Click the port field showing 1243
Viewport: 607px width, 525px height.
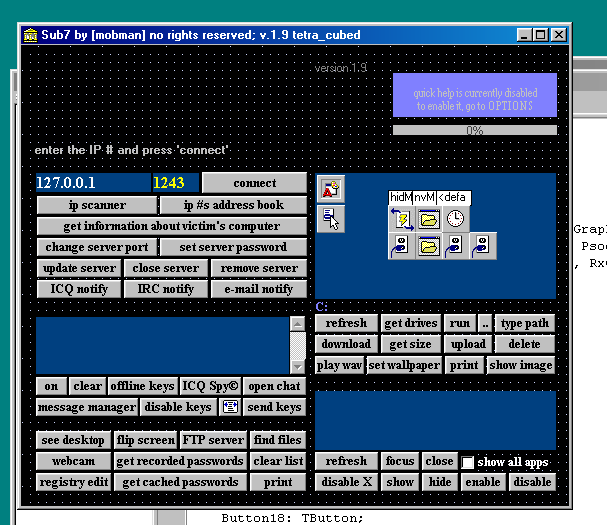point(176,183)
